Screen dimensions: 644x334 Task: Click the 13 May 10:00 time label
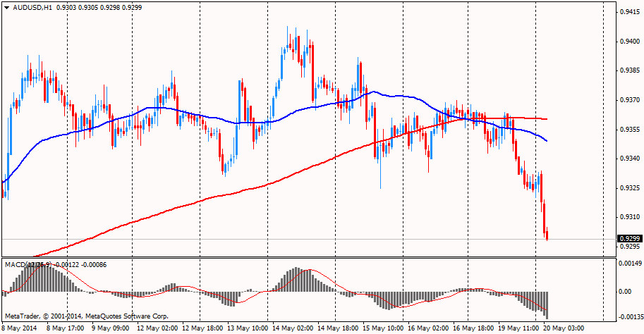(x=248, y=328)
